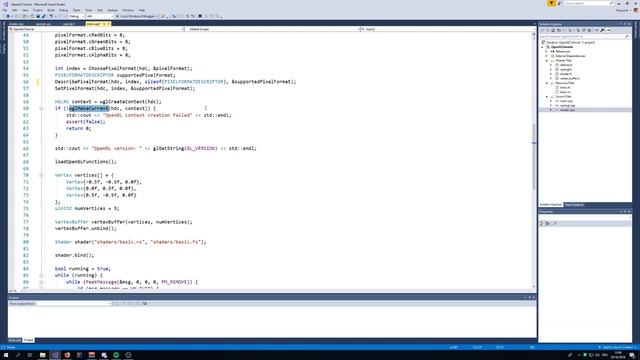Select the highlighted shader.cpp file

[x=567, y=110]
